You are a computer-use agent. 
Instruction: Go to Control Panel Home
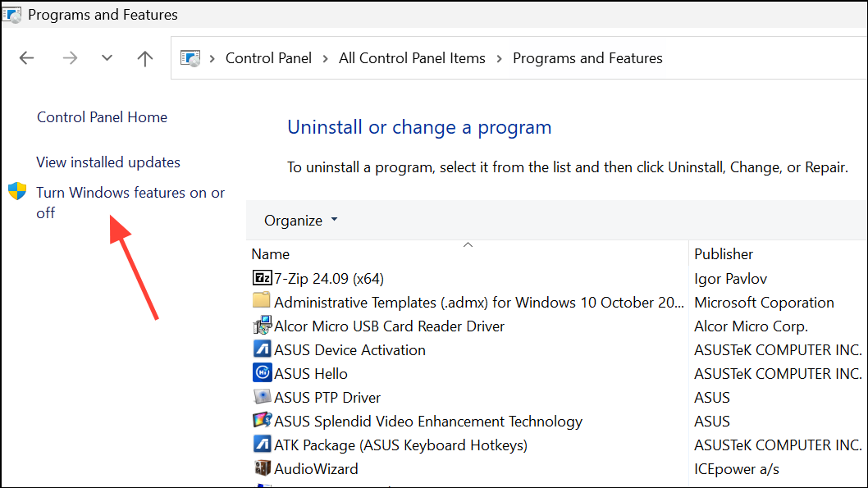tap(102, 117)
